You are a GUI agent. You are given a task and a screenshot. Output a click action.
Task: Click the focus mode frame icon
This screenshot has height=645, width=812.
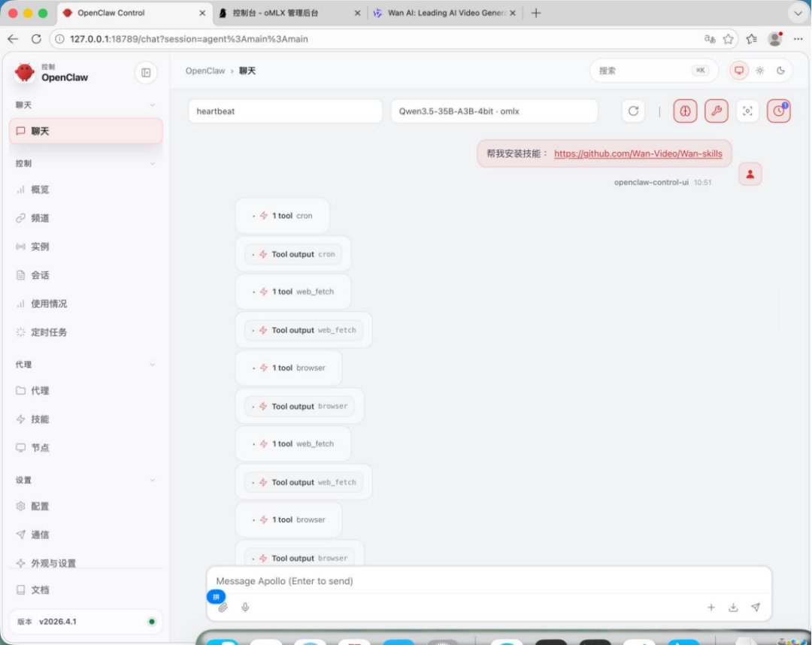pos(747,111)
